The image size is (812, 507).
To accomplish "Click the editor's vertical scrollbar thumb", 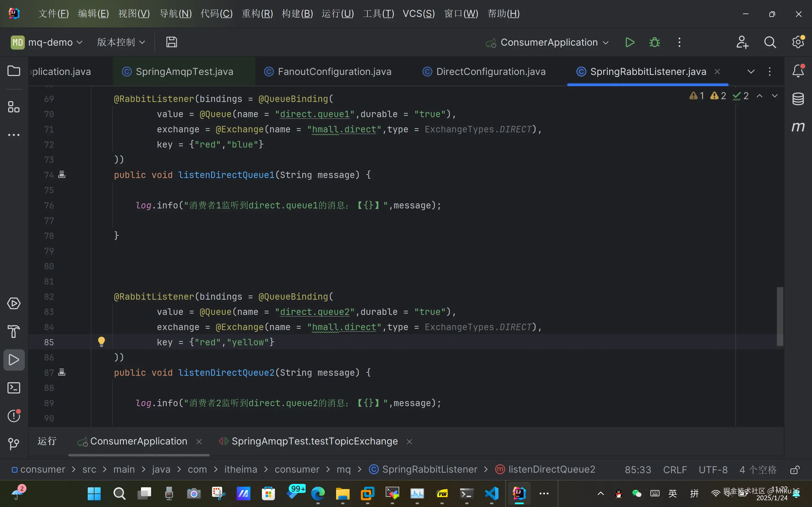I will pyautogui.click(x=780, y=317).
